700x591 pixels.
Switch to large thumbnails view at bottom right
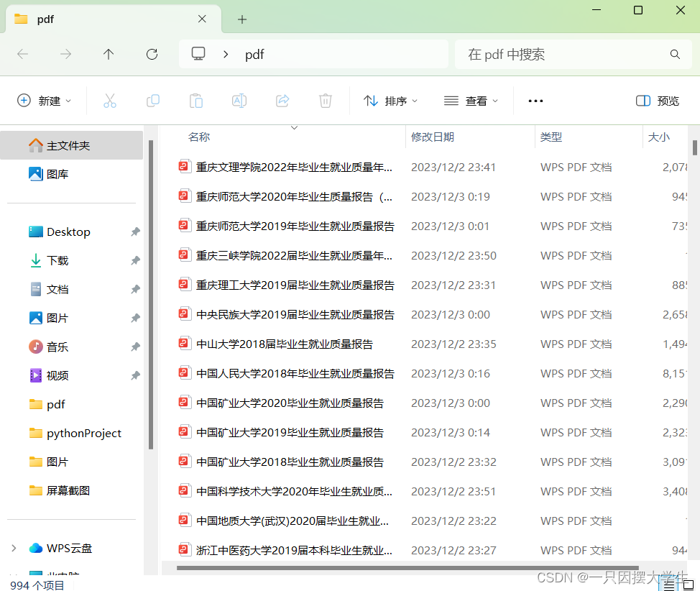tap(687, 586)
